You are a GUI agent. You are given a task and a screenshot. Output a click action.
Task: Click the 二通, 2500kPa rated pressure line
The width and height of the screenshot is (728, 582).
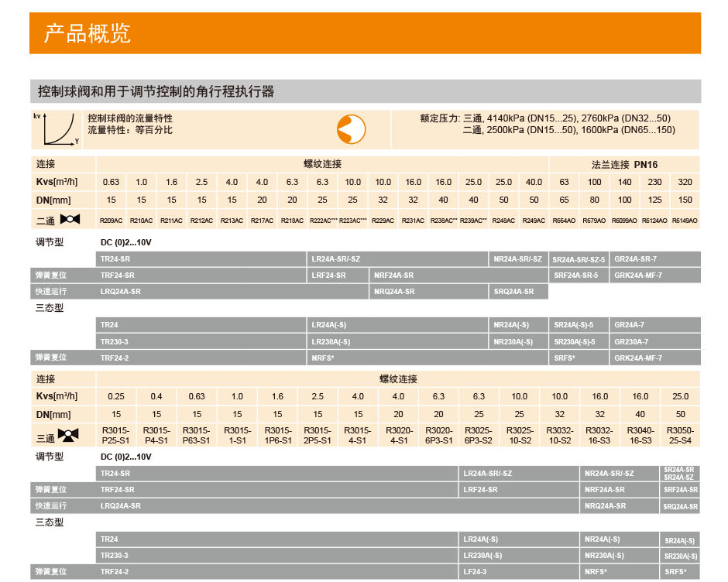click(x=568, y=131)
